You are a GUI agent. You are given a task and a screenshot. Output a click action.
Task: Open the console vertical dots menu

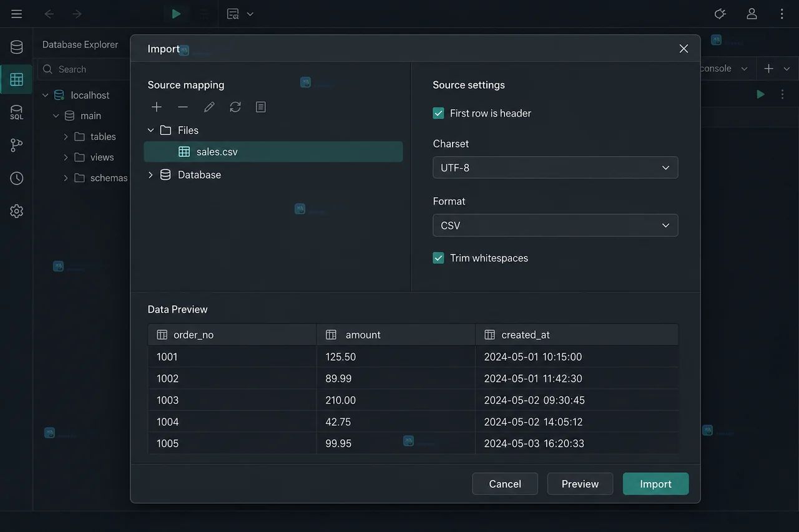pos(782,94)
